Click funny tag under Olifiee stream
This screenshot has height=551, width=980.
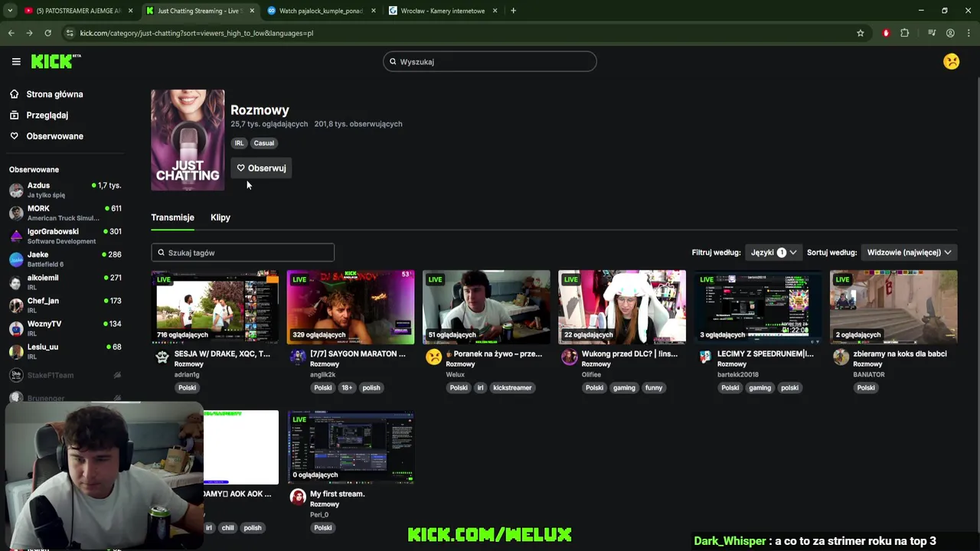click(653, 388)
